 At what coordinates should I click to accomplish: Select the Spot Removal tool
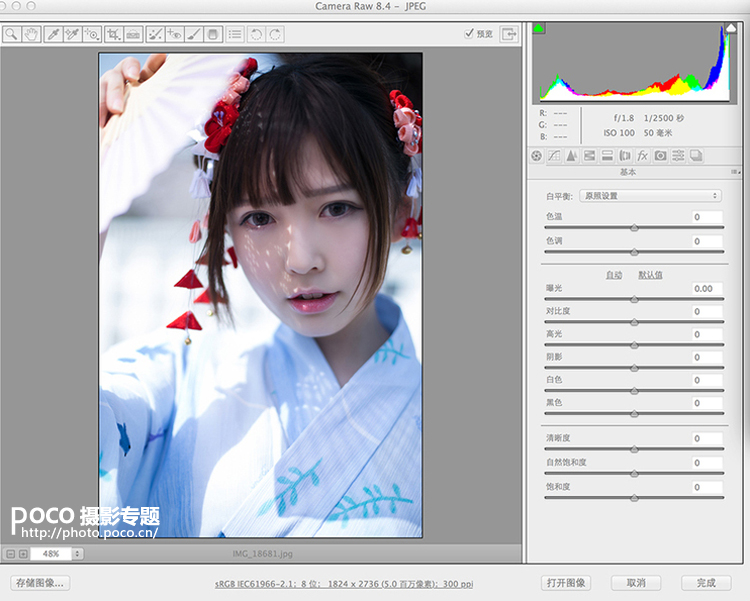tap(155, 34)
